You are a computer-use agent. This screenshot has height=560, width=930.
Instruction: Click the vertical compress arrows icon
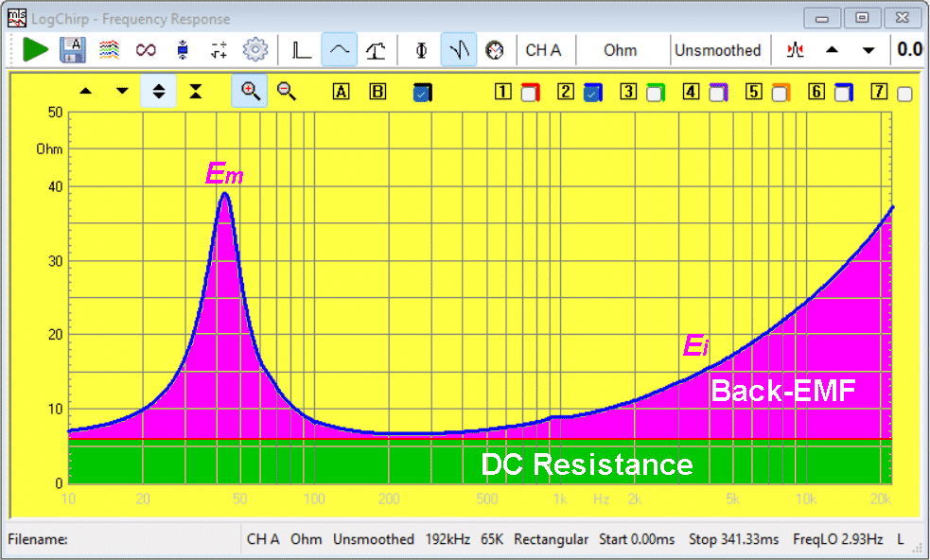coord(195,91)
